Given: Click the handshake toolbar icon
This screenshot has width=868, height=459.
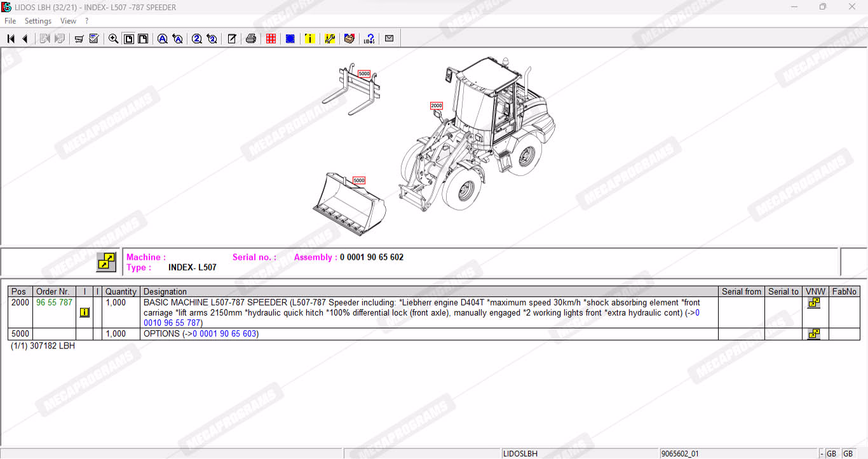Looking at the screenshot, I should [x=349, y=39].
